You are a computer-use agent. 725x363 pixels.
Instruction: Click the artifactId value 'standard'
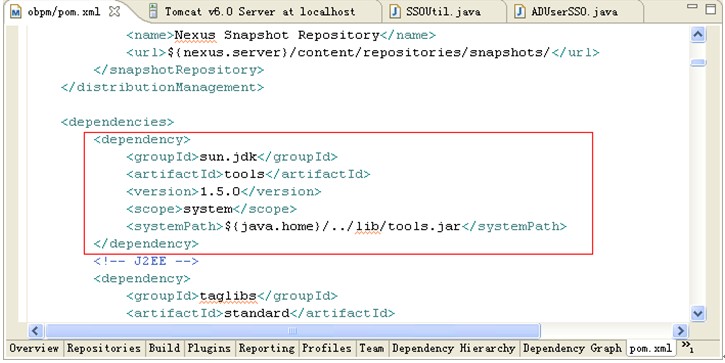[x=257, y=314]
